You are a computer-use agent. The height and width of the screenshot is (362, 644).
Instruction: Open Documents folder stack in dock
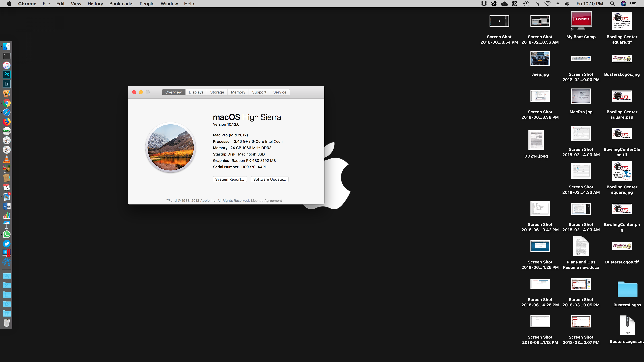7,295
